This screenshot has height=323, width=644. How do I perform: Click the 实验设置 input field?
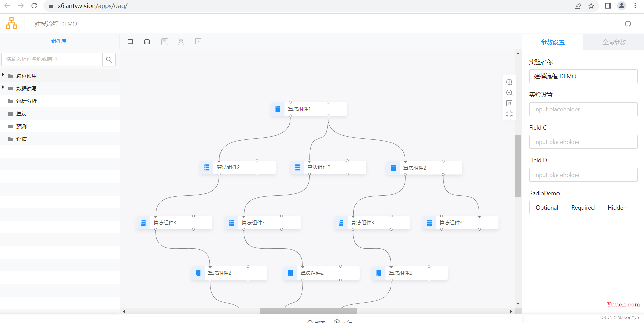pyautogui.click(x=583, y=109)
